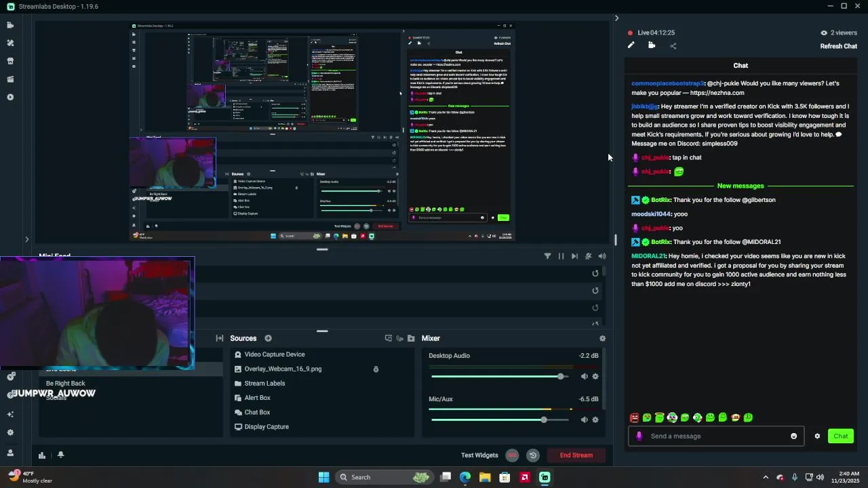Open the Themes library in the left sidebar
The width and height of the screenshot is (868, 488).
pos(10,43)
